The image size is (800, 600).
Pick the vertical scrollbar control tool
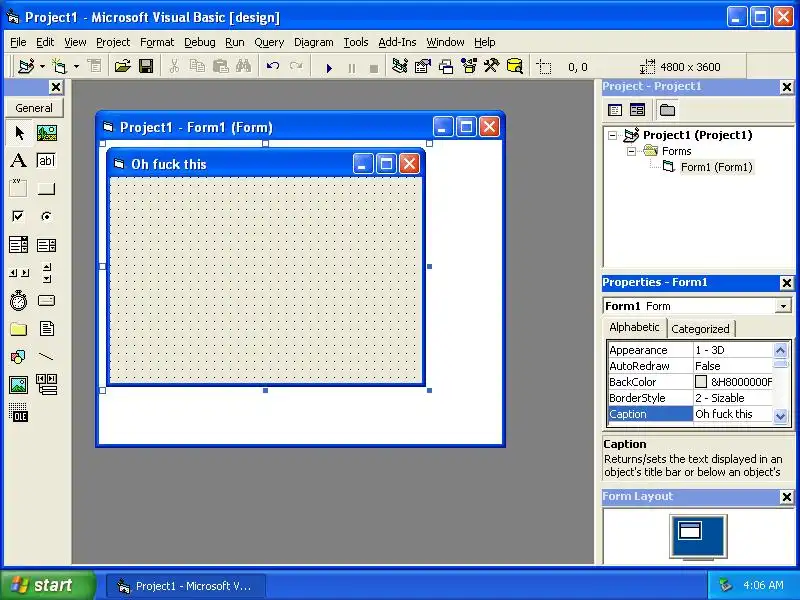tap(46, 273)
